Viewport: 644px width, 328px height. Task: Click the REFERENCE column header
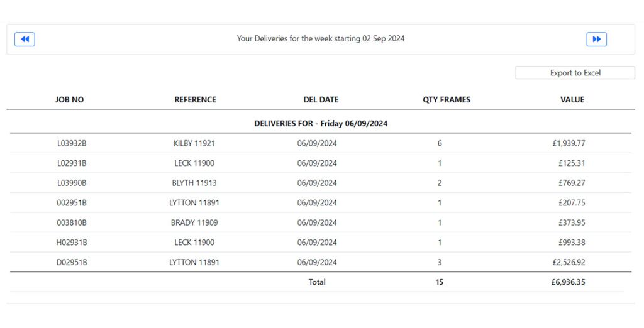tap(195, 99)
